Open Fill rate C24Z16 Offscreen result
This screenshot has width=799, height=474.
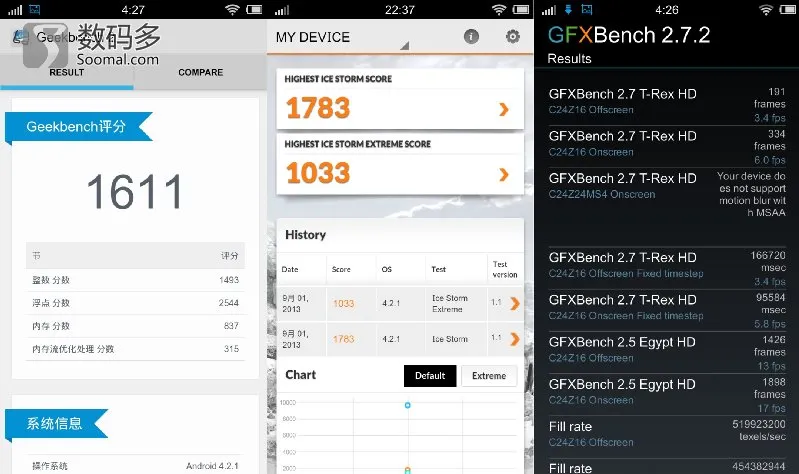[x=667, y=434]
